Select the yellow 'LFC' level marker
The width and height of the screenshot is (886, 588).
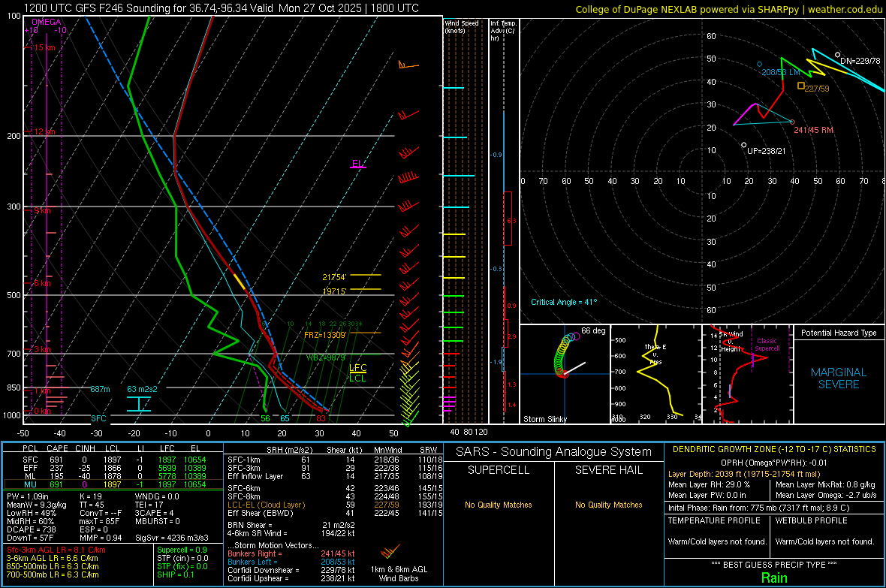click(357, 367)
